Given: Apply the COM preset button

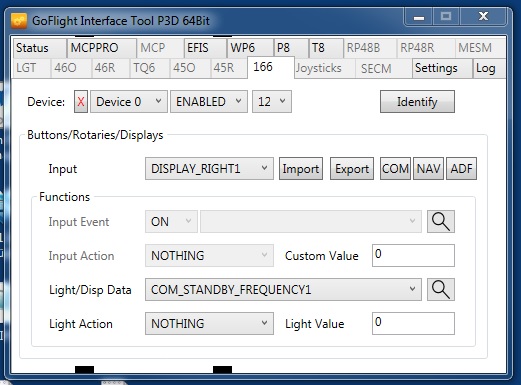Looking at the screenshot, I should click(x=395, y=169).
